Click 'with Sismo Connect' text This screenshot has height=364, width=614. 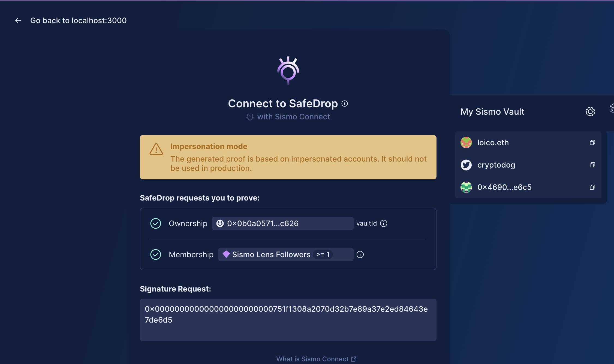[293, 117]
